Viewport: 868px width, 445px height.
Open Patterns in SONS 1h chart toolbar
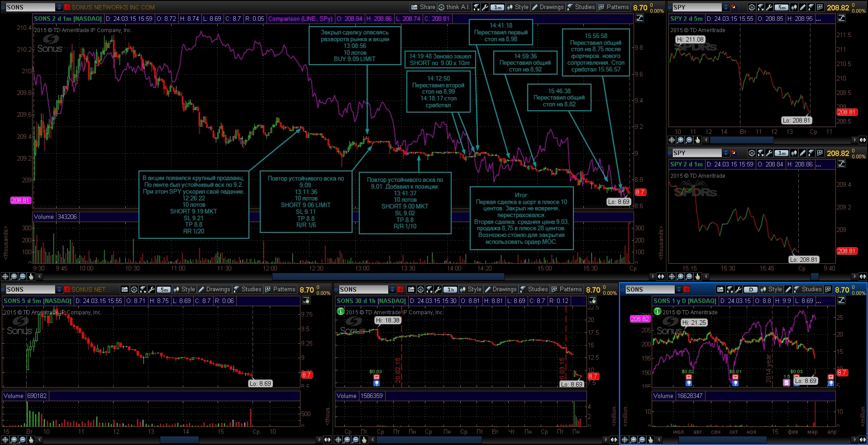click(567, 289)
